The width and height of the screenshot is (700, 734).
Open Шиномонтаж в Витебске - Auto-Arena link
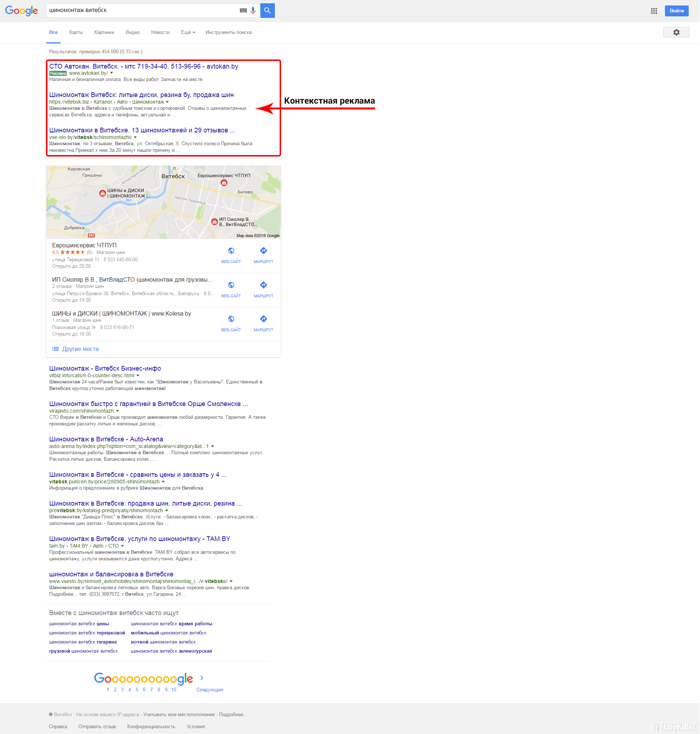point(106,440)
